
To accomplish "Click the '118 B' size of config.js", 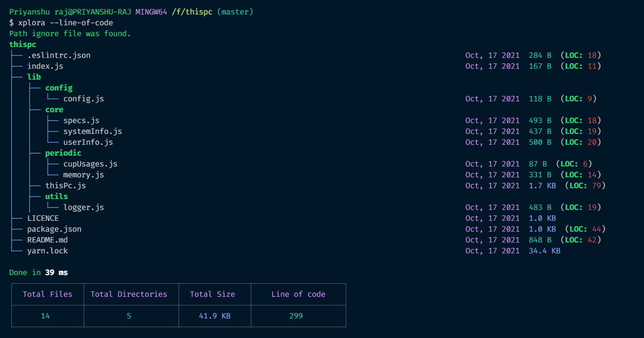I will click(x=540, y=99).
